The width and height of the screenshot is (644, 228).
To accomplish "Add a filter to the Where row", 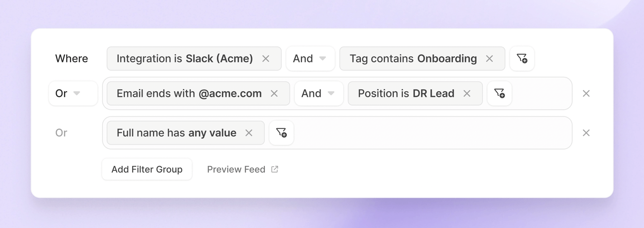I will [x=522, y=59].
